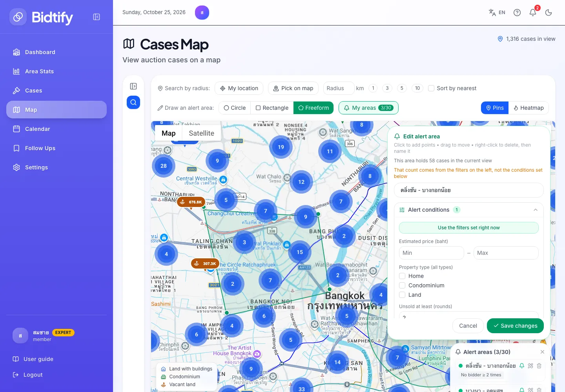Close the Alert areas list panel
This screenshot has height=392, width=565.
coord(542,352)
